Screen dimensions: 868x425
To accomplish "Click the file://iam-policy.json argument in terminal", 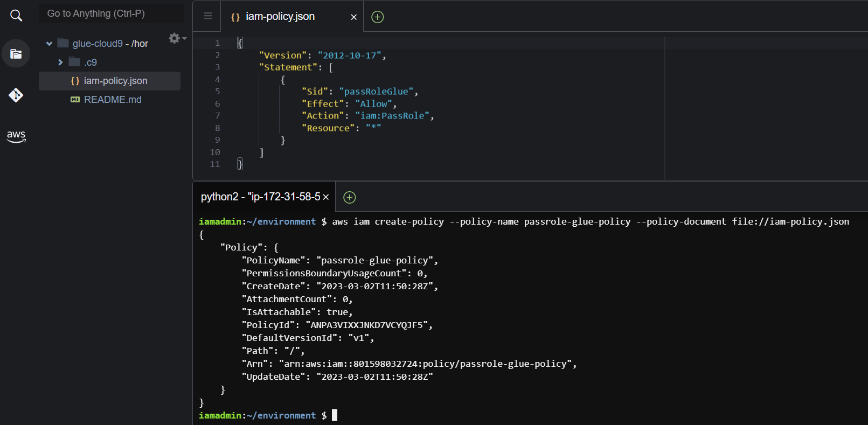I will [x=790, y=221].
